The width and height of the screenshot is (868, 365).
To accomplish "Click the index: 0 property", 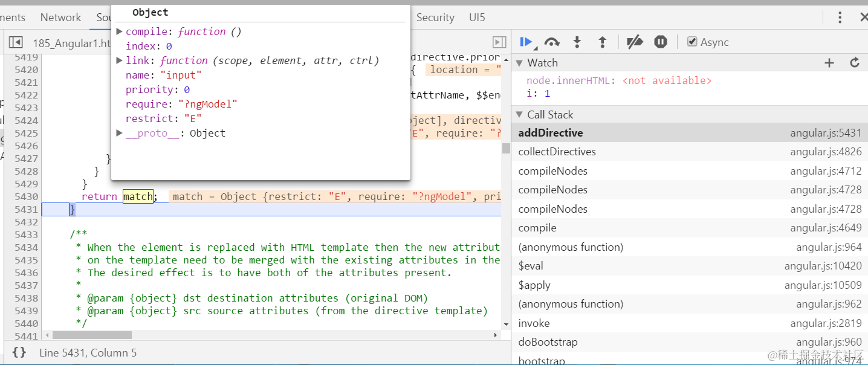I will point(149,46).
